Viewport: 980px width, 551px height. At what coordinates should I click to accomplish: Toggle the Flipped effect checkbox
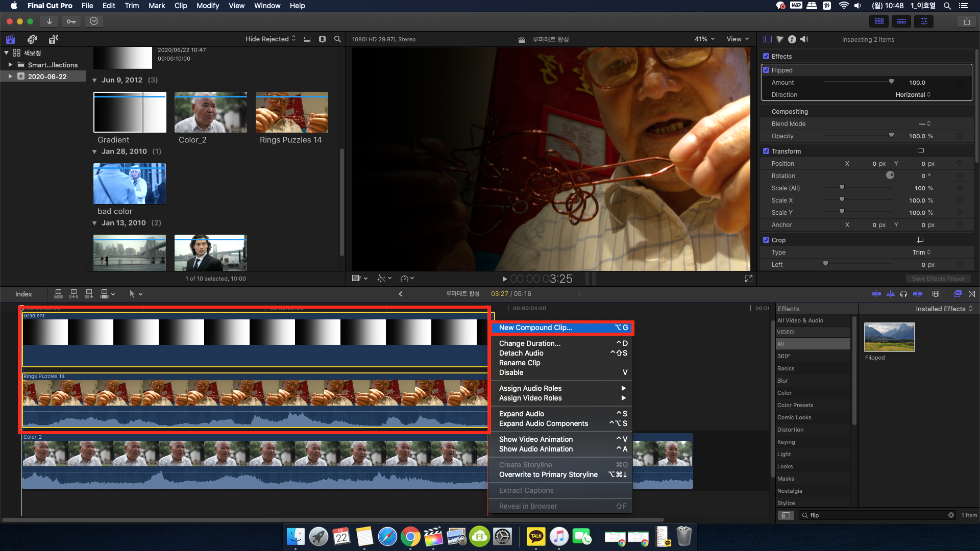(767, 70)
